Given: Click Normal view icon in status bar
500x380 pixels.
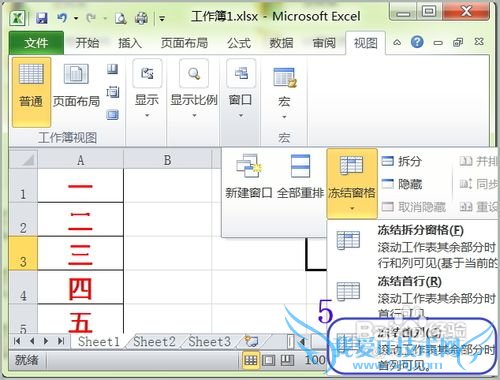Looking at the screenshot, I should 251,360.
